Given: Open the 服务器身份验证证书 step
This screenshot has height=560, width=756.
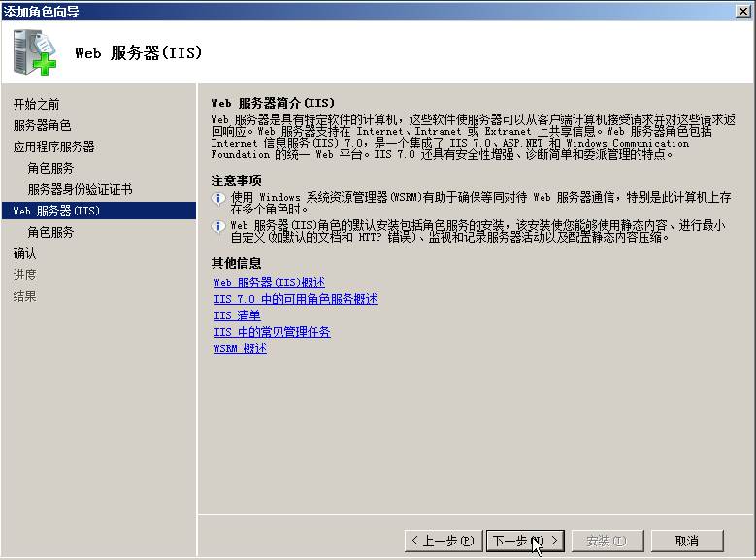Looking at the screenshot, I should (x=80, y=189).
